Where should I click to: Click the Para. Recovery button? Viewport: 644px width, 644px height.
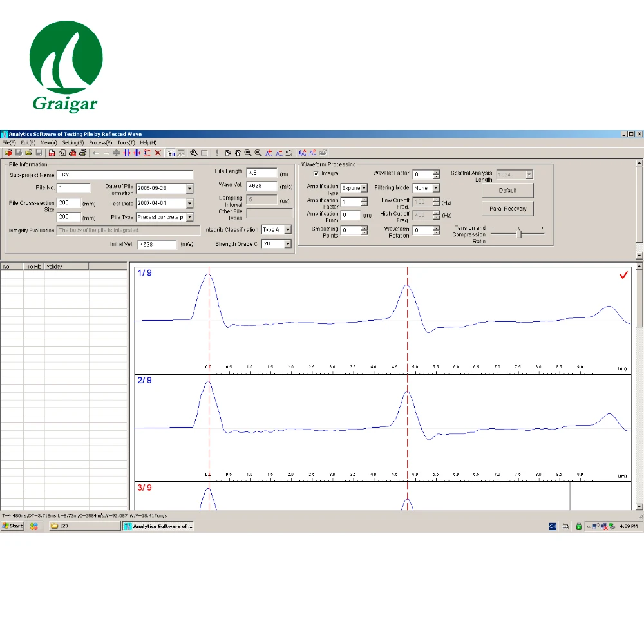point(507,209)
